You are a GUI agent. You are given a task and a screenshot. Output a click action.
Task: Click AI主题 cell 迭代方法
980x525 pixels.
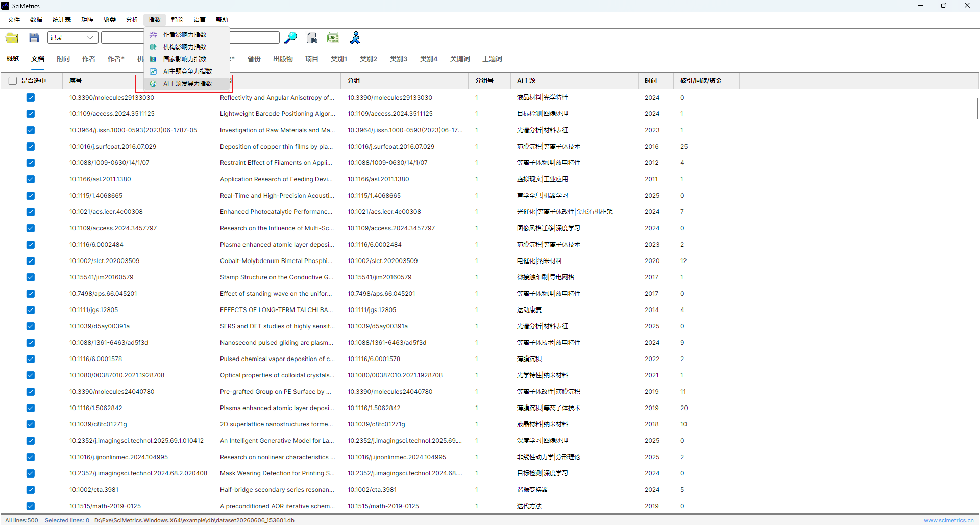tap(529, 506)
